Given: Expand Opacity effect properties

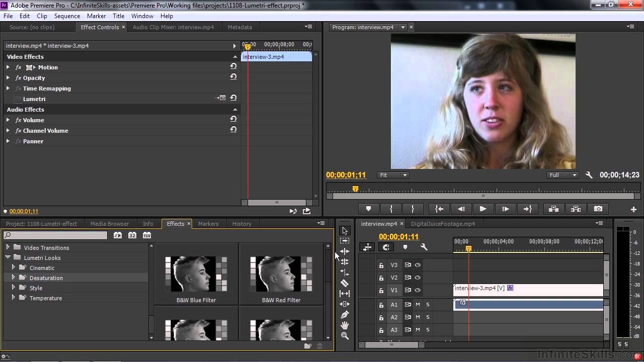Looking at the screenshot, I should click(8, 77).
